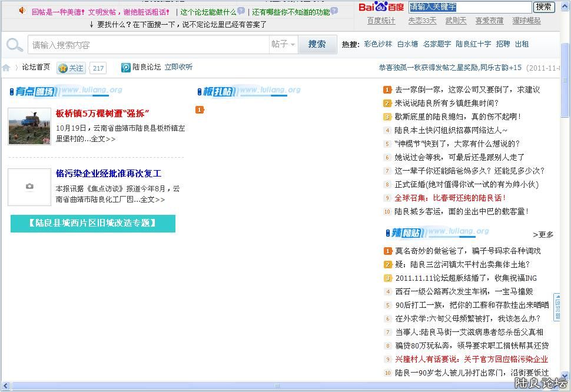Click the blue 陆良论坛 listen icon
571x392 pixels.
click(x=126, y=68)
